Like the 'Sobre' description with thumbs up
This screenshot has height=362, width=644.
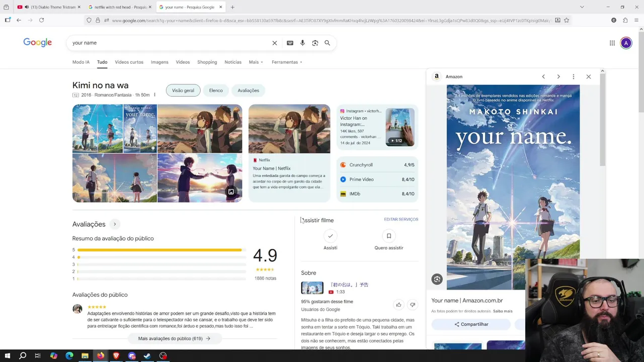tap(398, 304)
